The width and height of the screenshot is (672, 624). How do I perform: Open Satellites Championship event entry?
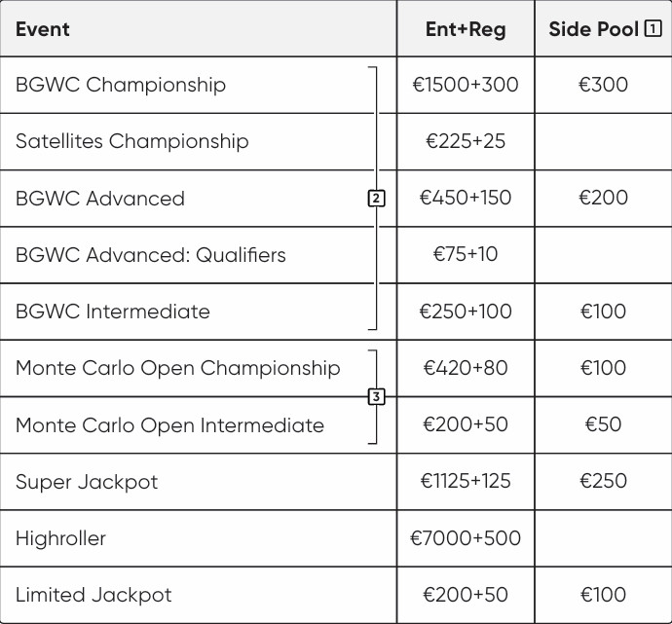[x=132, y=141]
